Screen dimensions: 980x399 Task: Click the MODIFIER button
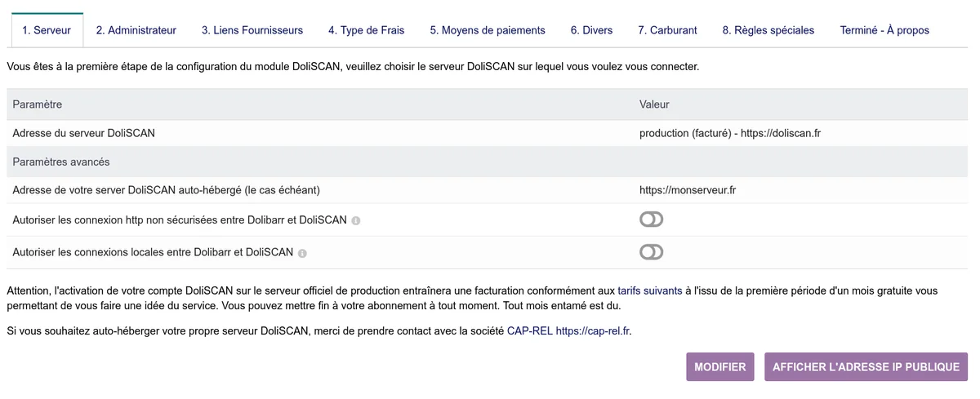pos(719,367)
